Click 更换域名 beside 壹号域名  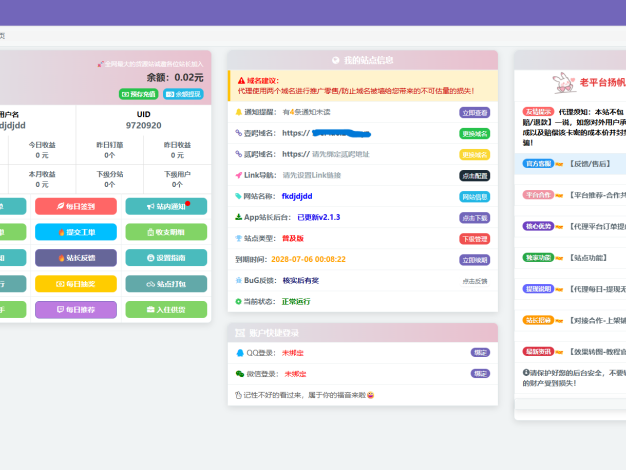tap(474, 133)
